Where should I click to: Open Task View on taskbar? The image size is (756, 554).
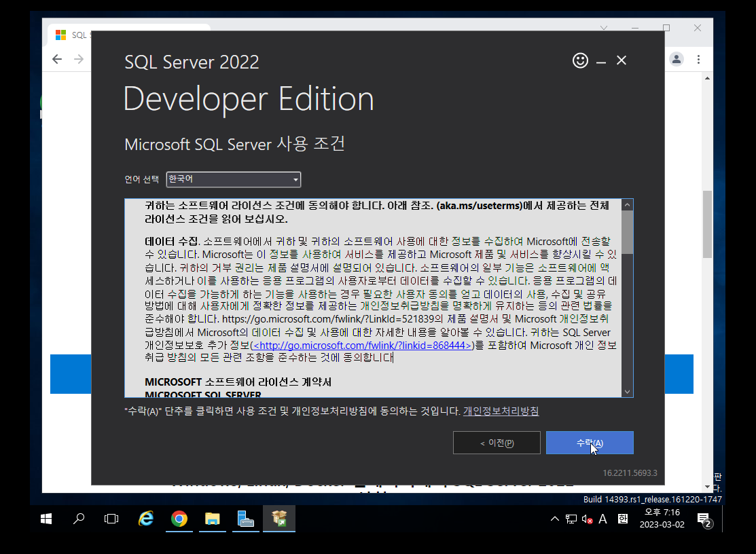click(x=111, y=519)
